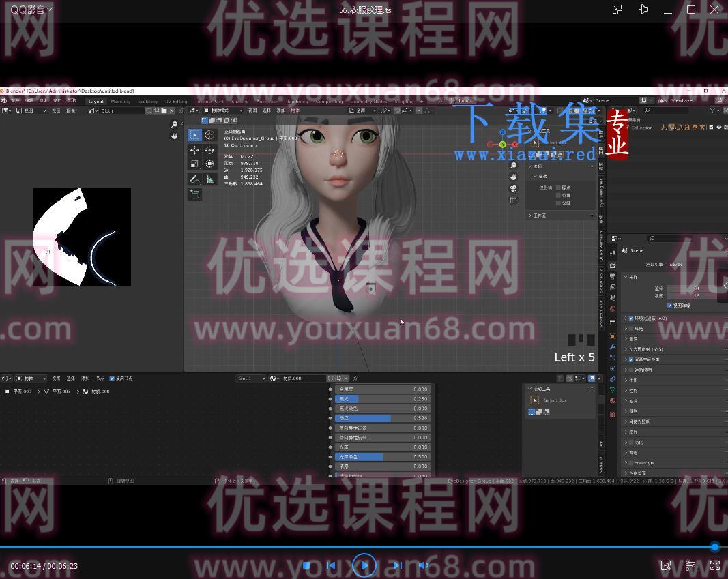Click the Cloth image name field
728x579 pixels.
pyautogui.click(x=121, y=110)
